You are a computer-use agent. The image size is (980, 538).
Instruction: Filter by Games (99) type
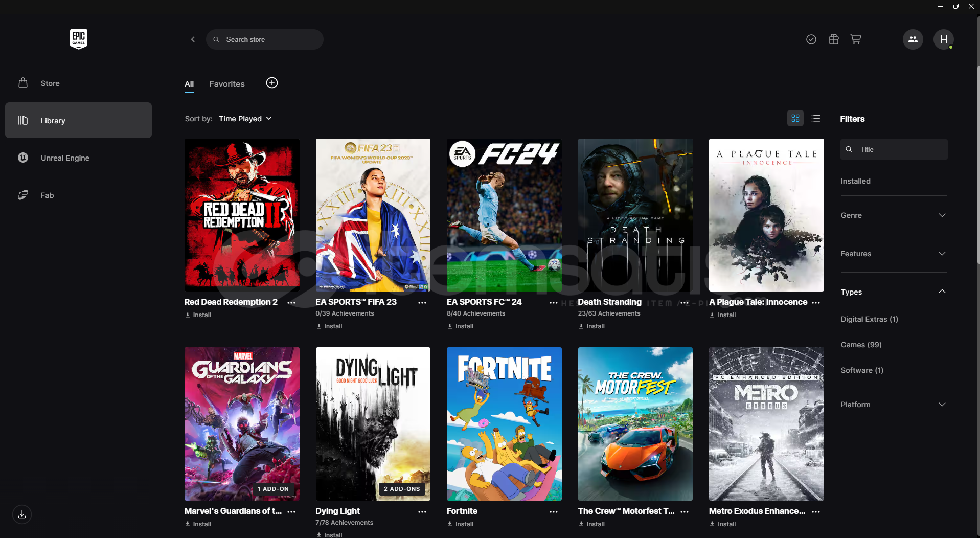[861, 345]
